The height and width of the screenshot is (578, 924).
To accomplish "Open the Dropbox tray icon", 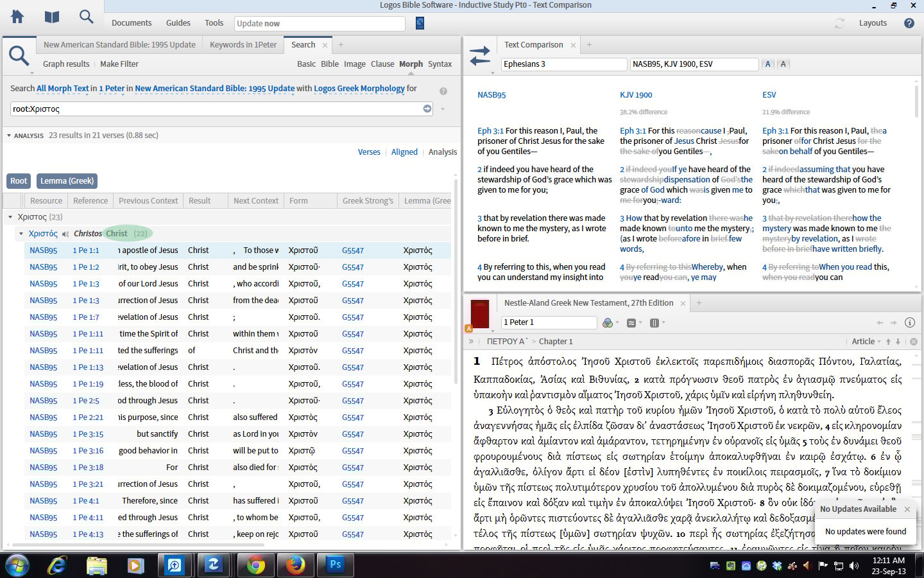I will pos(777,566).
